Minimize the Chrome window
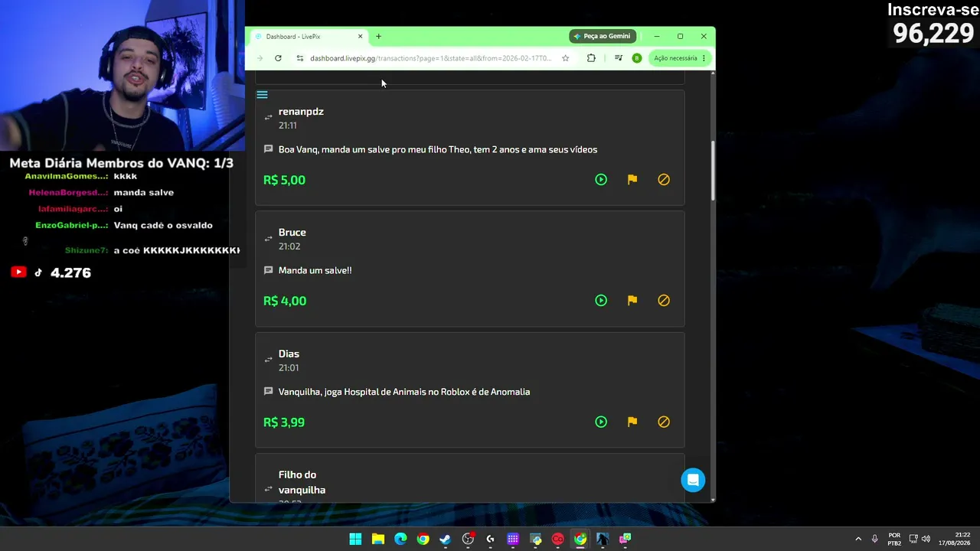The height and width of the screenshot is (551, 980). (656, 36)
